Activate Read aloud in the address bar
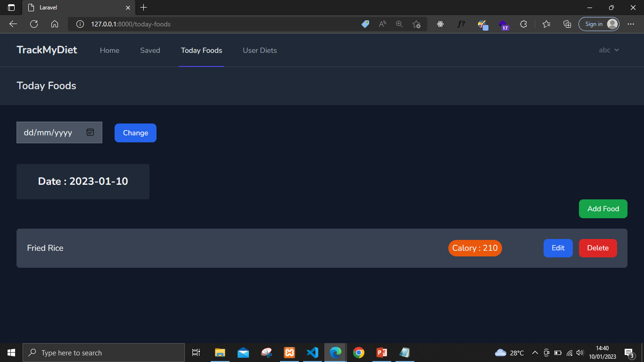 (x=382, y=24)
